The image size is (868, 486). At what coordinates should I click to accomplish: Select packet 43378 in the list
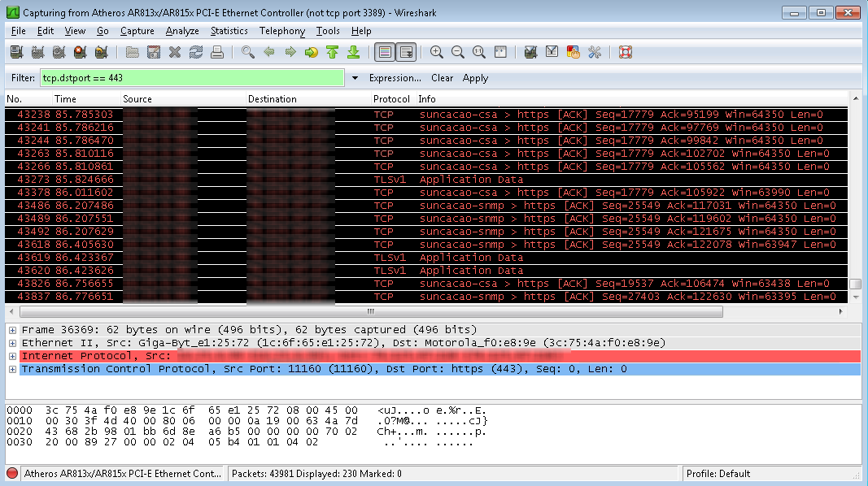tap(426, 193)
